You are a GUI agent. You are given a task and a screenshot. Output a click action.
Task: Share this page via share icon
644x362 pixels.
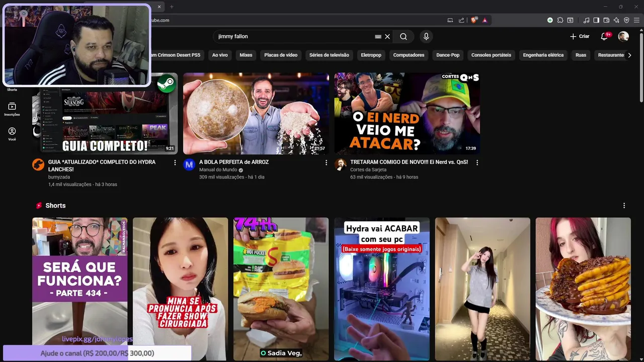click(461, 20)
